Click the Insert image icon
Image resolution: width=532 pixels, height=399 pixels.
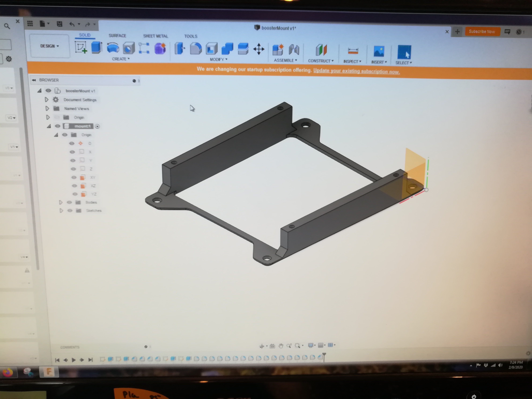coord(379,51)
